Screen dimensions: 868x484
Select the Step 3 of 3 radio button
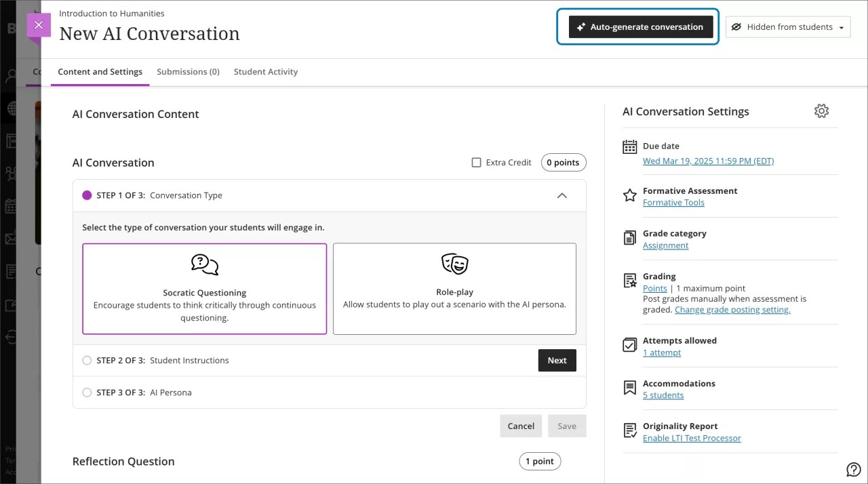point(87,392)
